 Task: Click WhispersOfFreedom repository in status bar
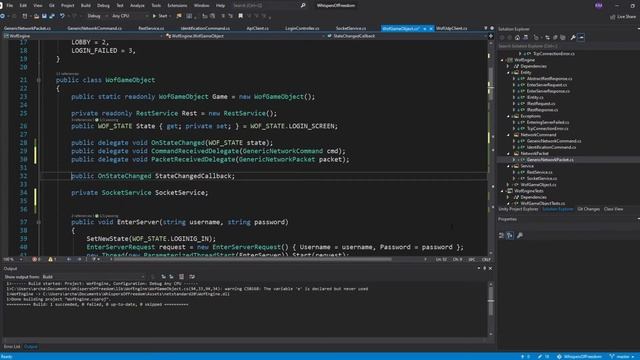(x=580, y=357)
